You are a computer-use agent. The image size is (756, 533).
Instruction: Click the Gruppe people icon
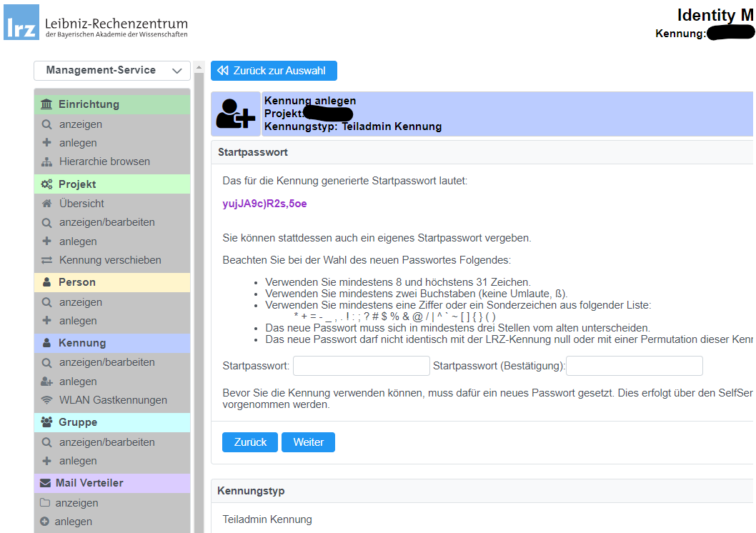point(47,422)
